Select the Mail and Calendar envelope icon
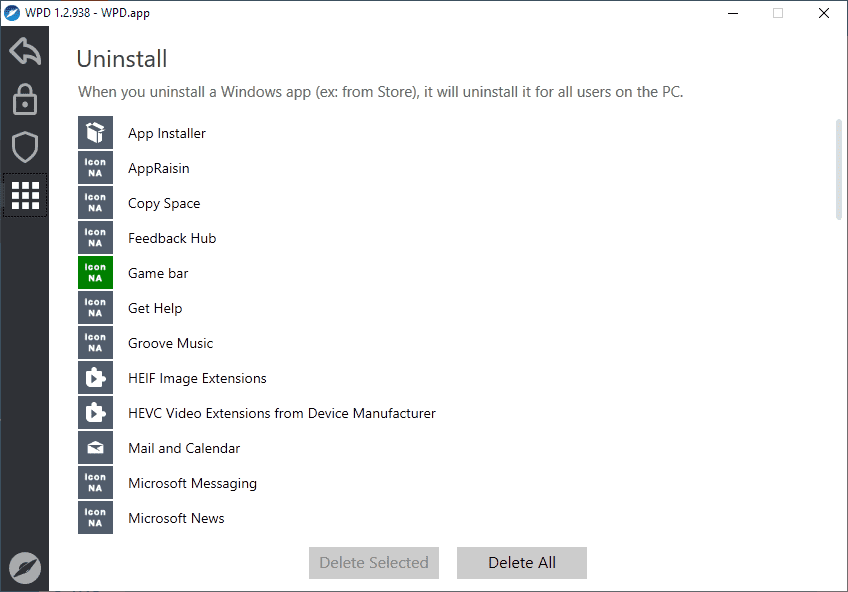848x592 pixels. 95,448
